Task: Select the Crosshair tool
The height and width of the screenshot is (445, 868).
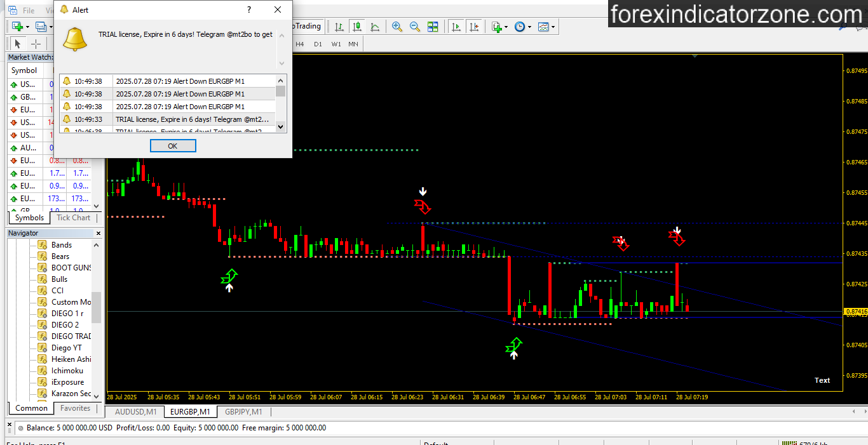Action: pos(36,44)
